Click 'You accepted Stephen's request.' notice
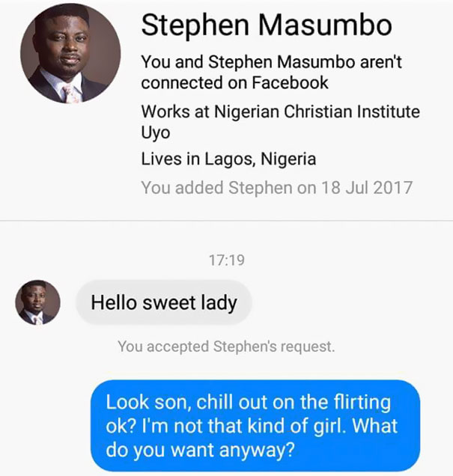 (x=226, y=347)
